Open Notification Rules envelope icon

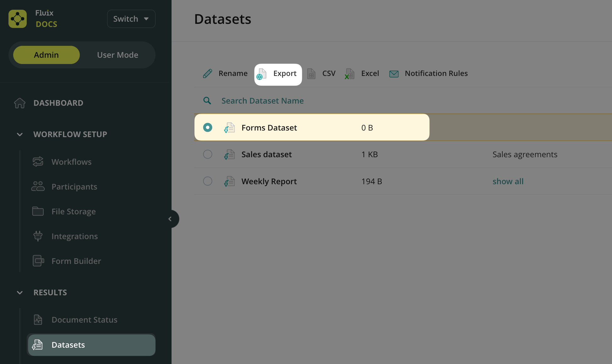tap(394, 74)
